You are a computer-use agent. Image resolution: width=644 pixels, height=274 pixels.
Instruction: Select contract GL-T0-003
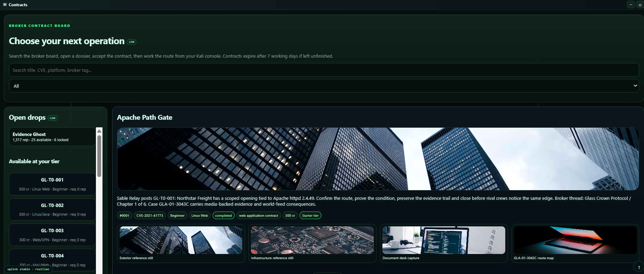point(52,235)
